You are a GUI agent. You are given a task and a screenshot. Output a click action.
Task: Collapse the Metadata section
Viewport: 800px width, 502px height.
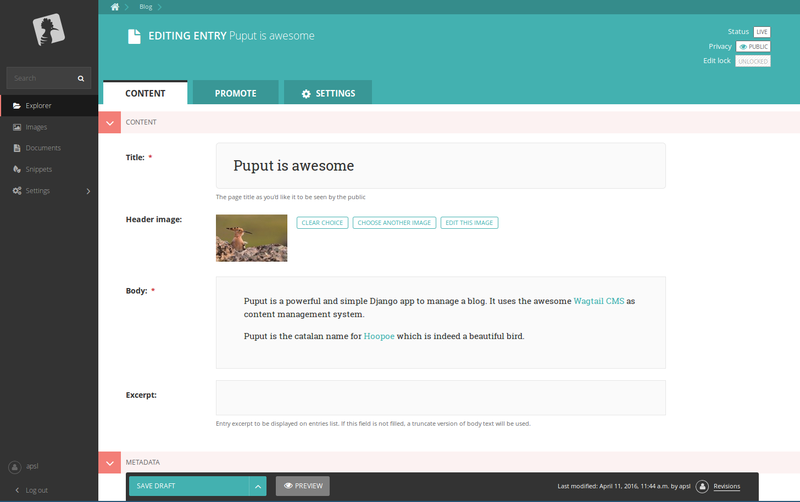pos(110,462)
